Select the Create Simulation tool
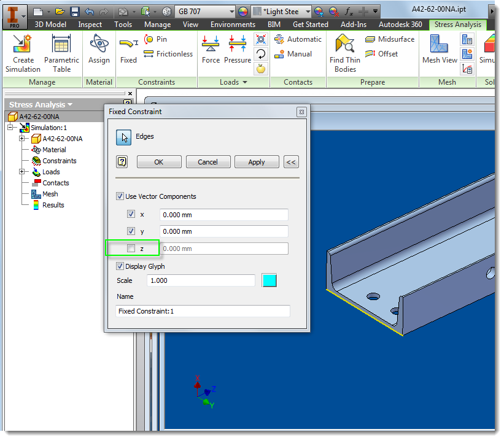 (22, 52)
